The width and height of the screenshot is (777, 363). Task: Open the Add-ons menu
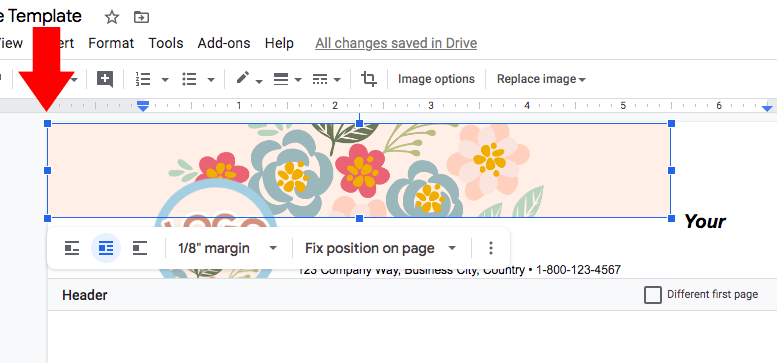point(224,43)
